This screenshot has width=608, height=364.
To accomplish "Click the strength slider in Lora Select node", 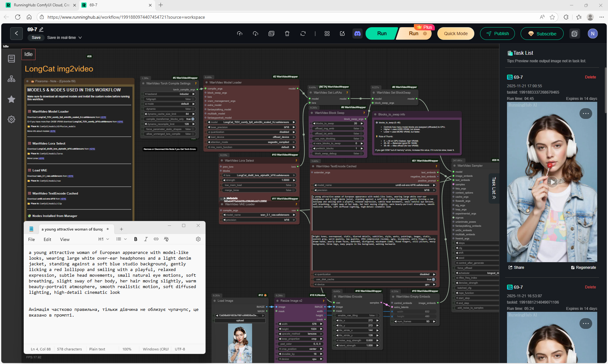I will click(259, 180).
